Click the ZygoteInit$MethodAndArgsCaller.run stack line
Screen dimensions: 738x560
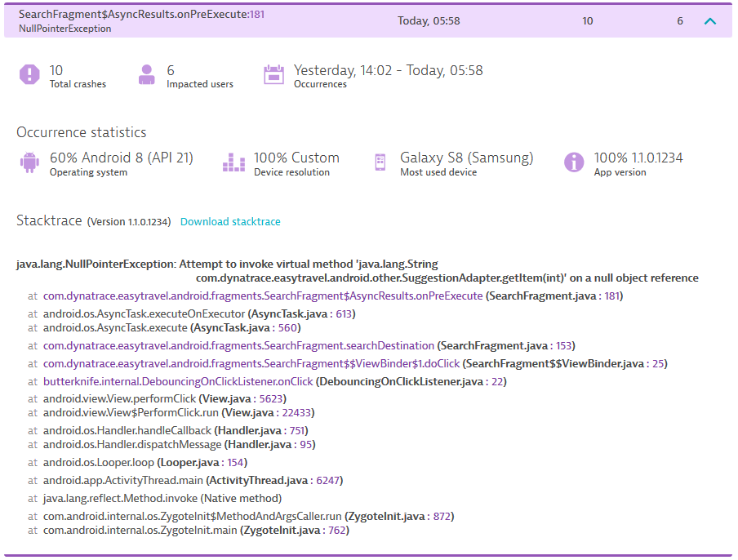click(241, 516)
